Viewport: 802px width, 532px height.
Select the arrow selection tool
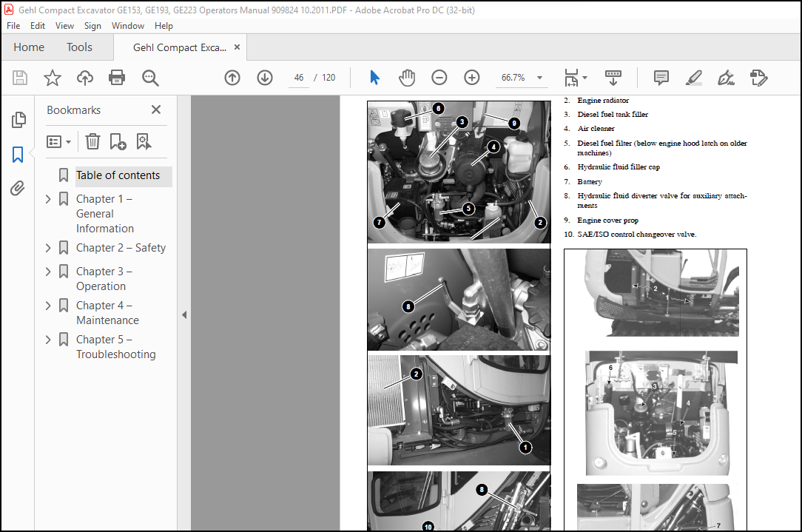coord(374,77)
